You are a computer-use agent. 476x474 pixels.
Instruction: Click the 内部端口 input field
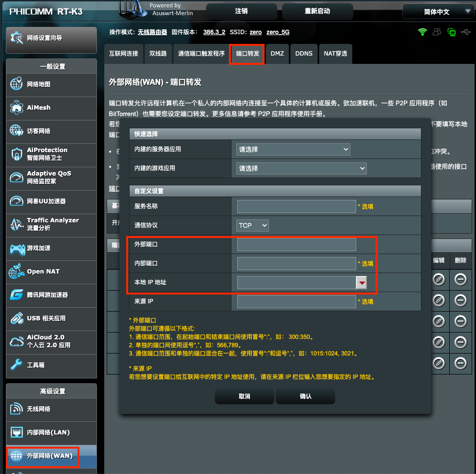click(297, 263)
